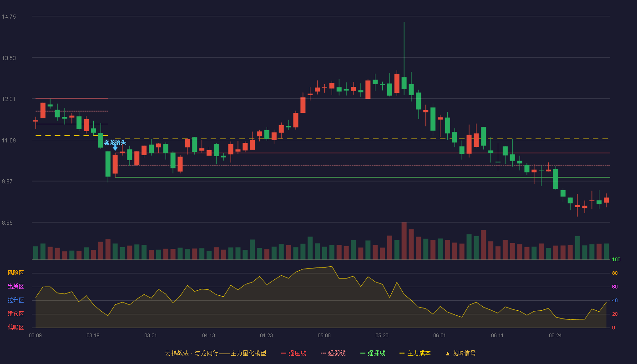Image resolution: width=637 pixels, height=364 pixels.
Task: Click the tall green candle with long upper wick
Action: point(404,83)
